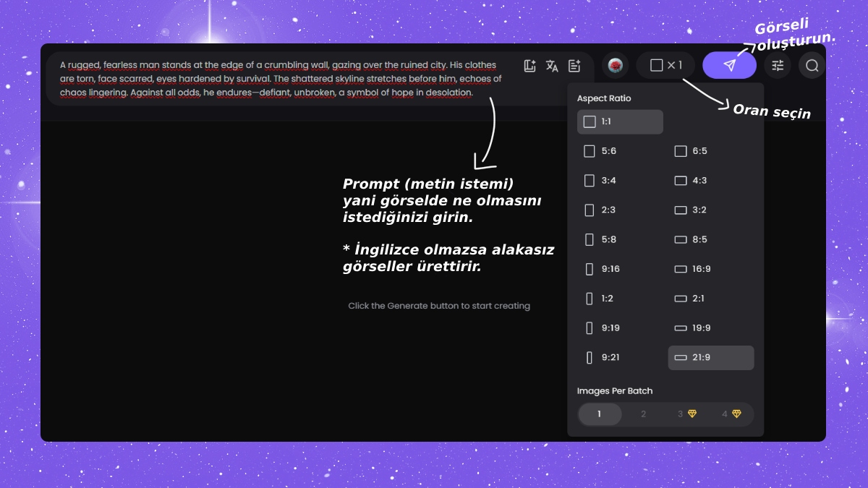
Task: Choose premium 4 images per batch
Action: click(x=731, y=414)
